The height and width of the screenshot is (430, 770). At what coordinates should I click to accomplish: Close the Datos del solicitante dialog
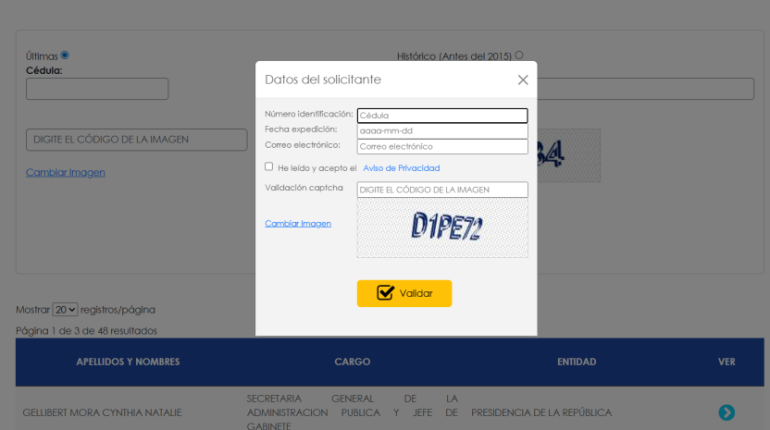click(x=522, y=80)
